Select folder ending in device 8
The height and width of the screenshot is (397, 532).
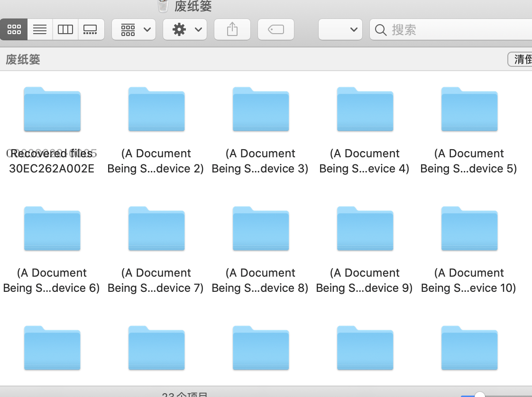pos(261,229)
